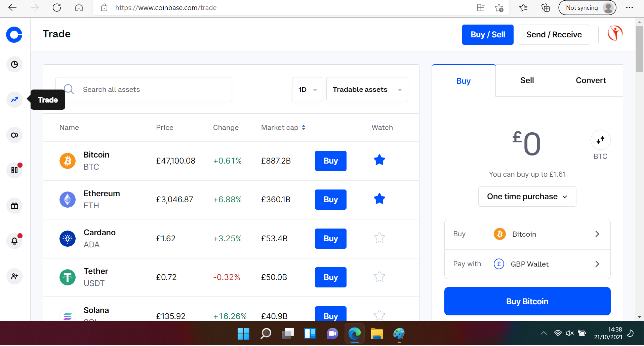Switch to the Sell tab
The width and height of the screenshot is (644, 346).
coord(527,80)
